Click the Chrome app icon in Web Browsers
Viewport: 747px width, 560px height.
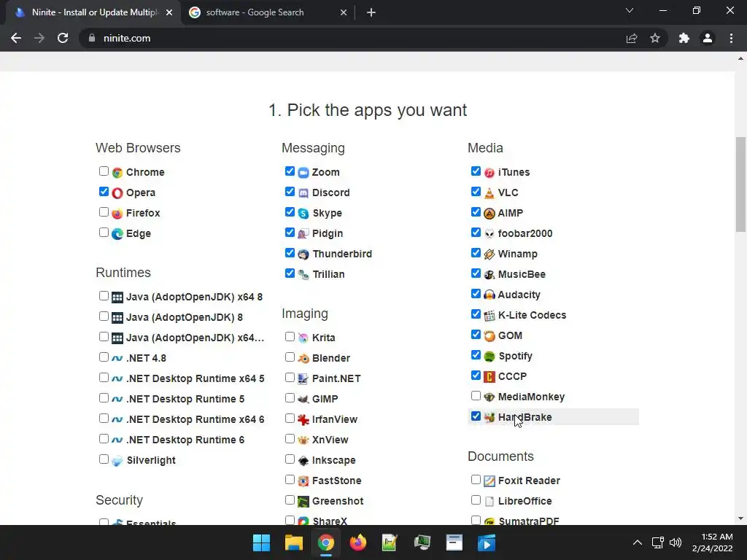click(117, 172)
